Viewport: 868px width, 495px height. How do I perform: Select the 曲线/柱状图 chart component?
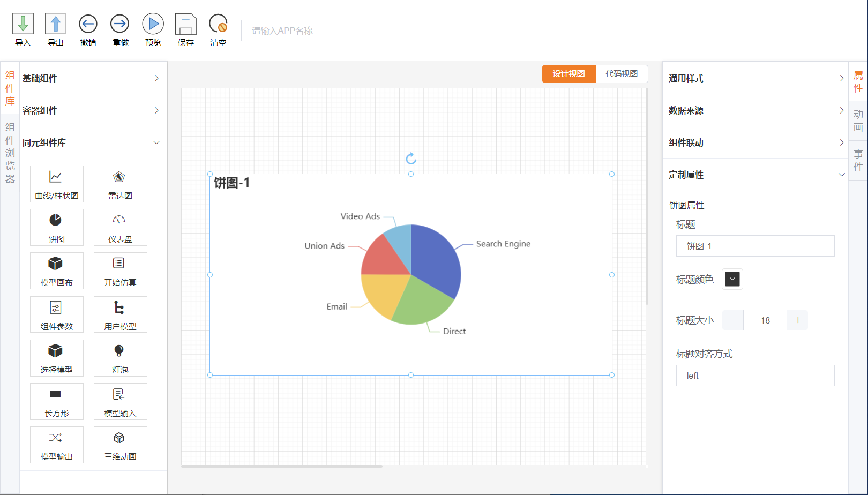pyautogui.click(x=57, y=184)
